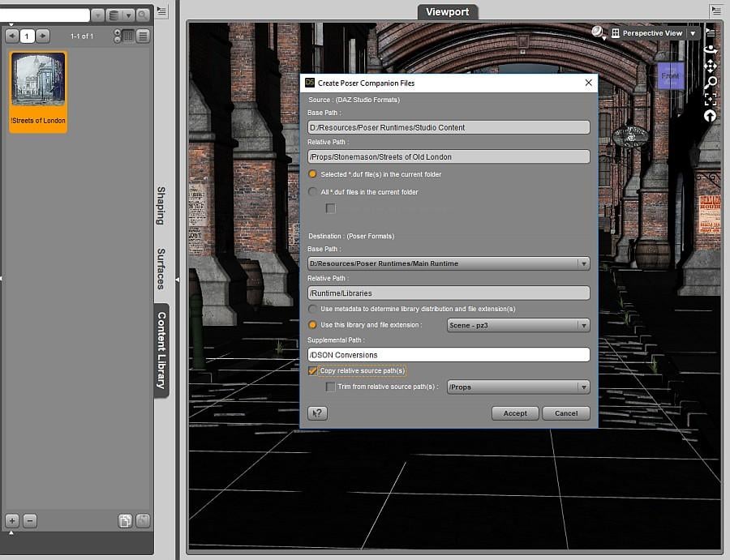The height and width of the screenshot is (560, 730).
Task: Click the Front face of the view cube
Action: [671, 75]
